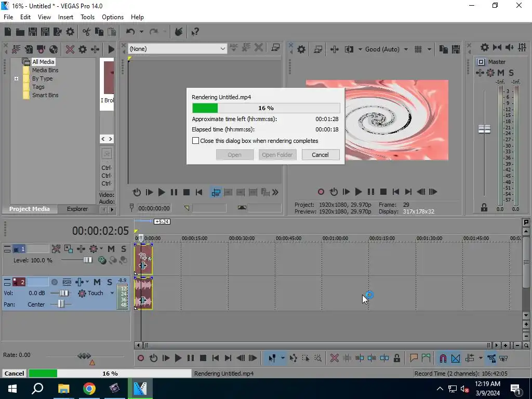
Task: Toggle Mute on audio track 2
Action: point(97,282)
